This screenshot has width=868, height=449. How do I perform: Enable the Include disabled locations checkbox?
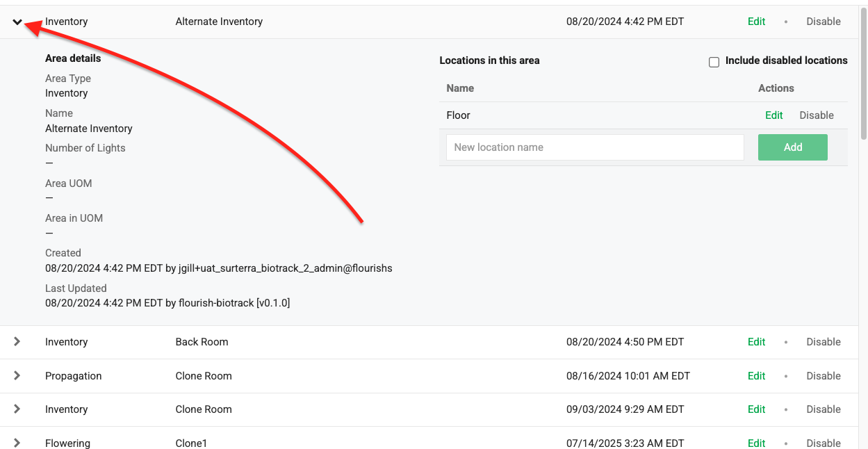(x=714, y=62)
